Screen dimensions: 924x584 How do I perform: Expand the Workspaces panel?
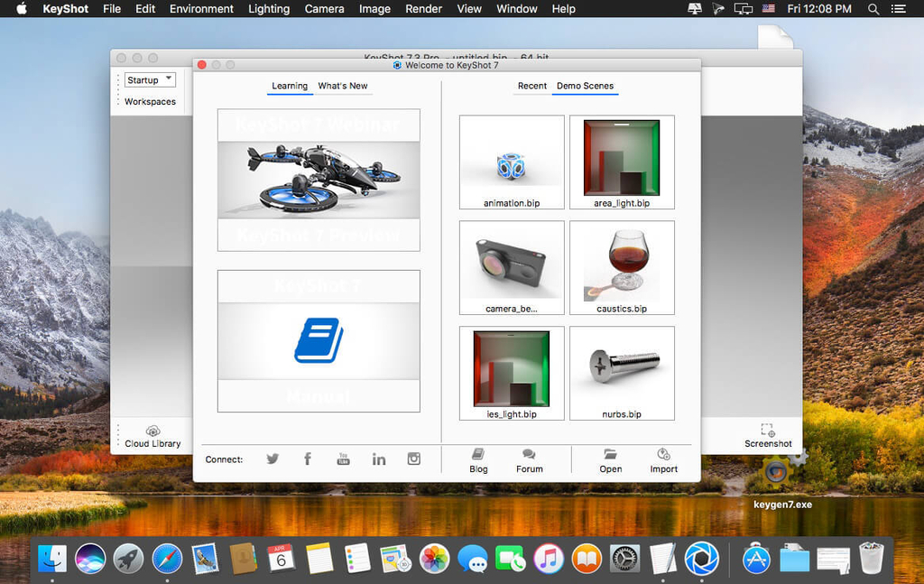pyautogui.click(x=150, y=101)
